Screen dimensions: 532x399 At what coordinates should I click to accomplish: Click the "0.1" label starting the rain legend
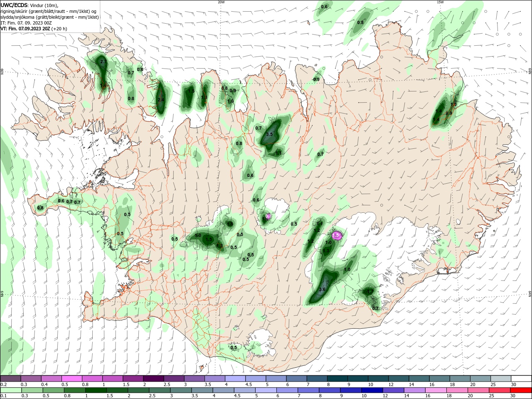click(3, 396)
